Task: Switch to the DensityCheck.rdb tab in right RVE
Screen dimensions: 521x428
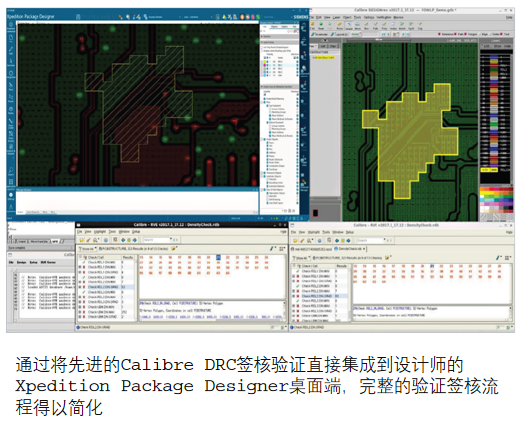Action: point(350,249)
